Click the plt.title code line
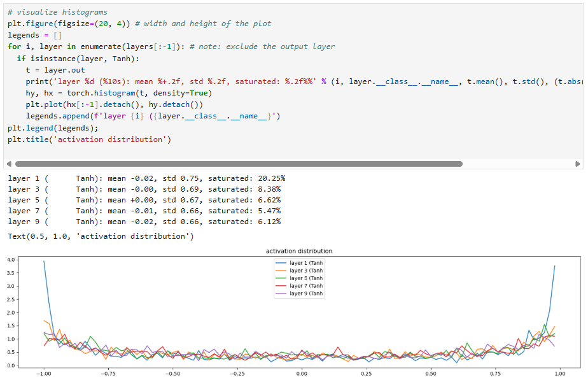Viewport: 588px width, 382px height. [89, 139]
